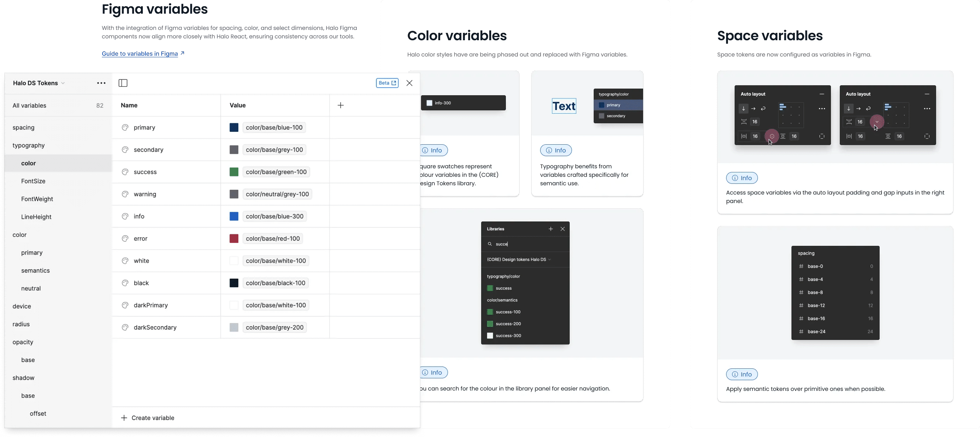Click the close icon on Libraries panel
This screenshot has height=437, width=980.
tap(562, 228)
